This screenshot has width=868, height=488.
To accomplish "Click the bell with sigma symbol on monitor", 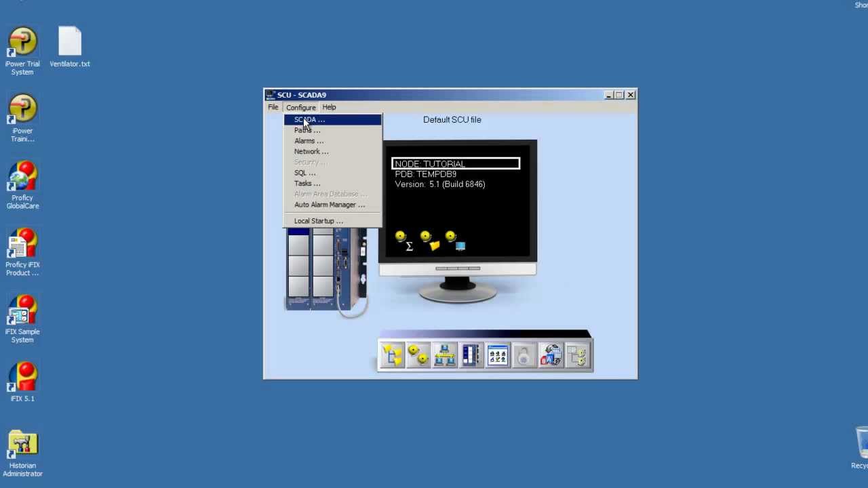I will [403, 241].
